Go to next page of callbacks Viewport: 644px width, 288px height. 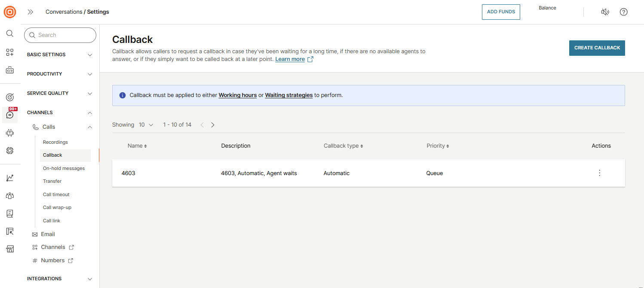(213, 125)
